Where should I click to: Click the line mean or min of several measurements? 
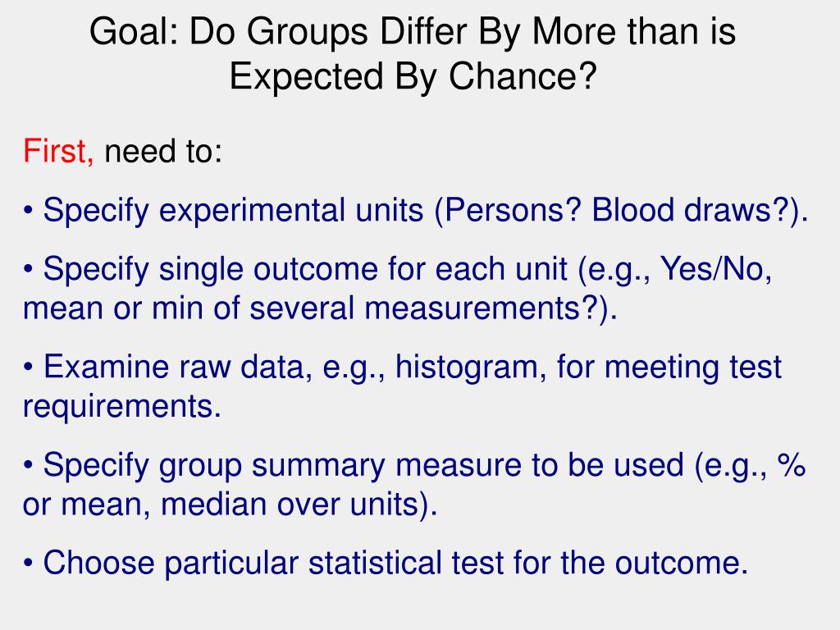[x=320, y=309]
